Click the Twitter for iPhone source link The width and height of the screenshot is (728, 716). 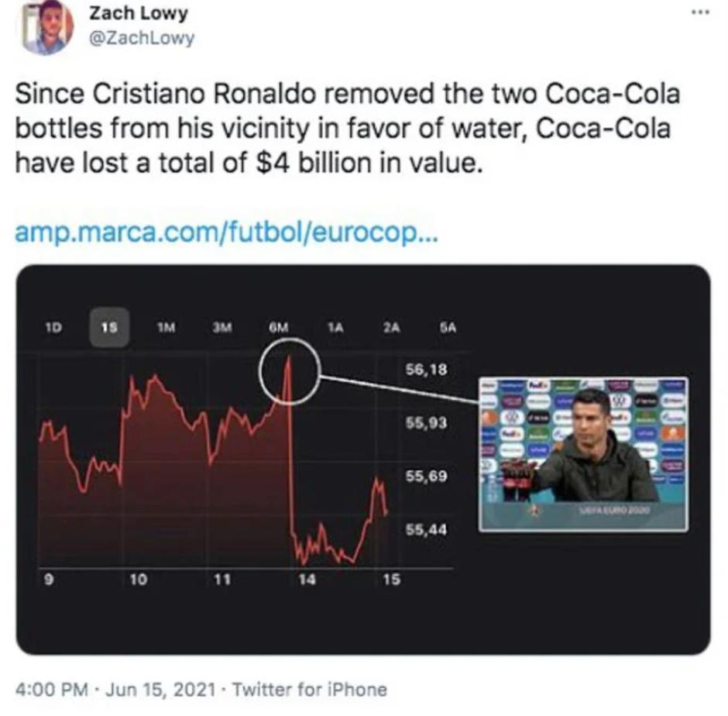click(x=310, y=690)
